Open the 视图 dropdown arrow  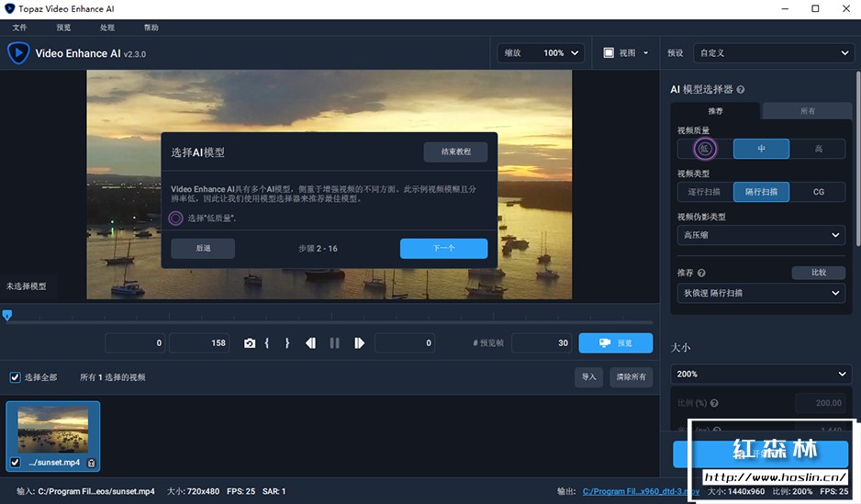[x=646, y=52]
